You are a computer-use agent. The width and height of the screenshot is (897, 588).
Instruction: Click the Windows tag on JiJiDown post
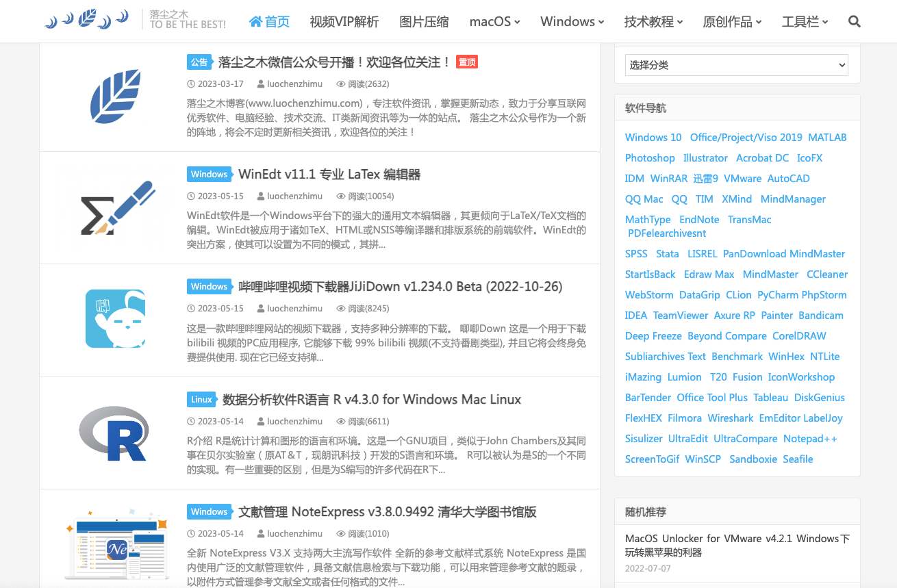[209, 287]
